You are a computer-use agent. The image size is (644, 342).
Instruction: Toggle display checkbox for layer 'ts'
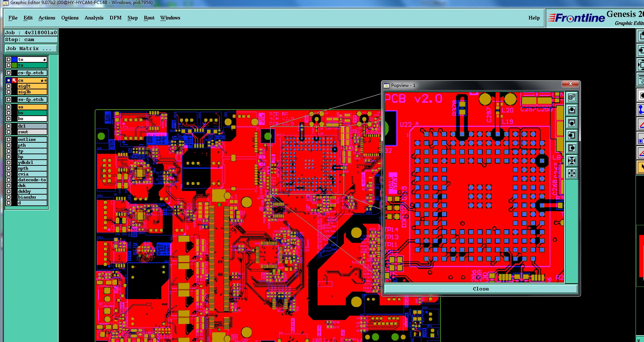coord(9,65)
